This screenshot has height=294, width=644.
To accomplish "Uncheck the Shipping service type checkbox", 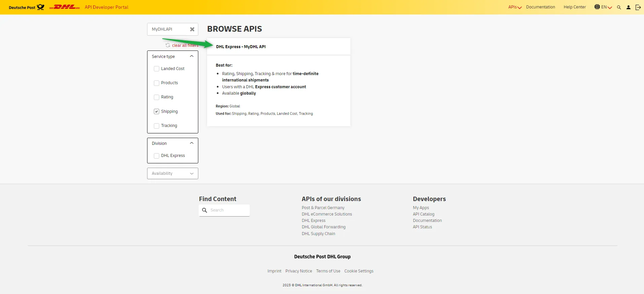I will coord(157,111).
